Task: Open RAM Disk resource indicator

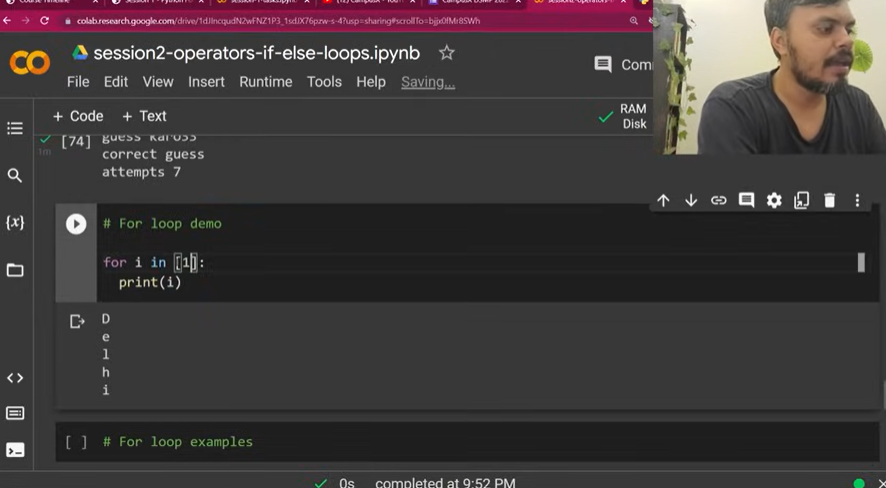Action: [x=623, y=117]
